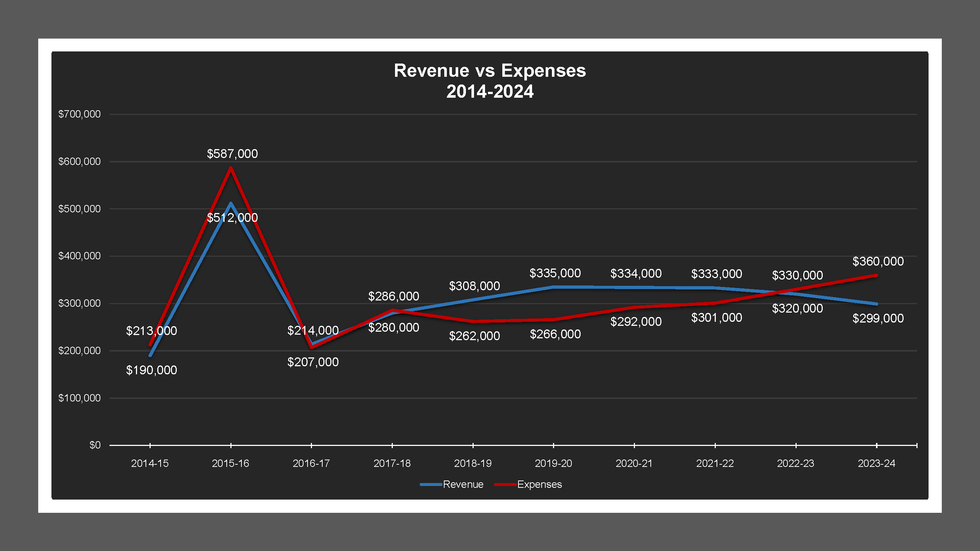Click the $334,000 data label
The image size is (980, 551).
point(636,273)
